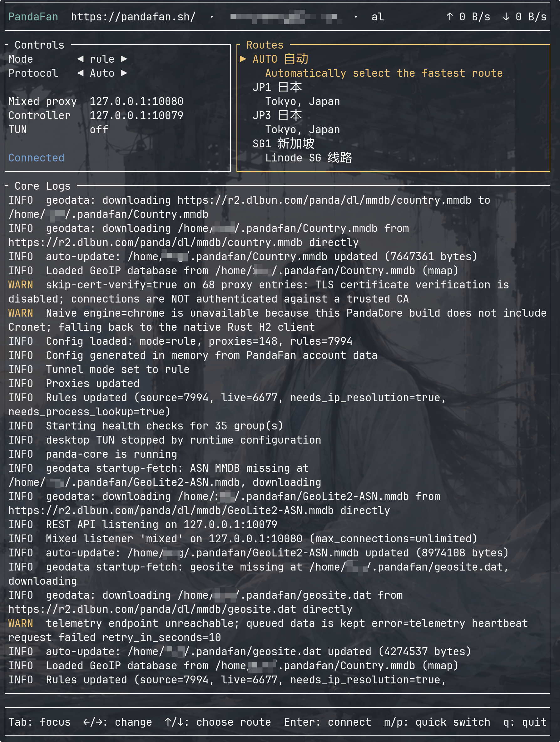
Task: Click 'Starting health checks for 35 group(s)' line
Action: [146, 426]
